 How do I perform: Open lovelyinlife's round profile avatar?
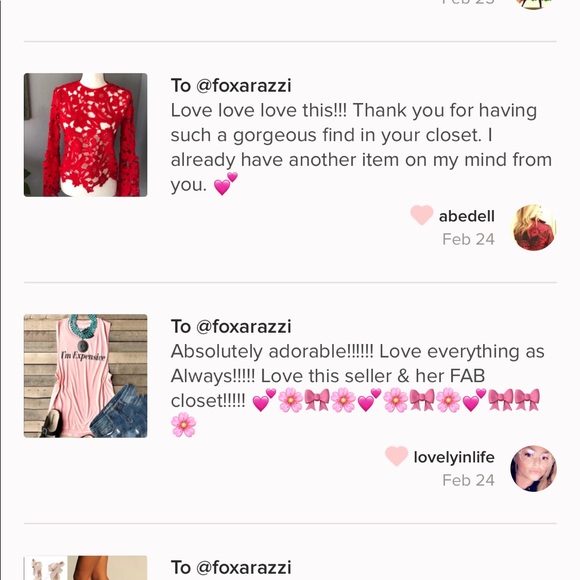pos(533,468)
